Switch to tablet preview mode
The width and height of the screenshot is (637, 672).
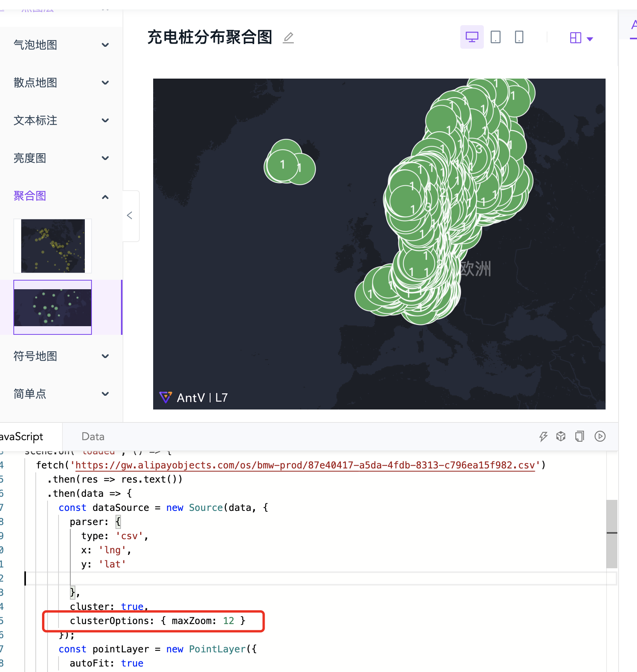point(495,37)
